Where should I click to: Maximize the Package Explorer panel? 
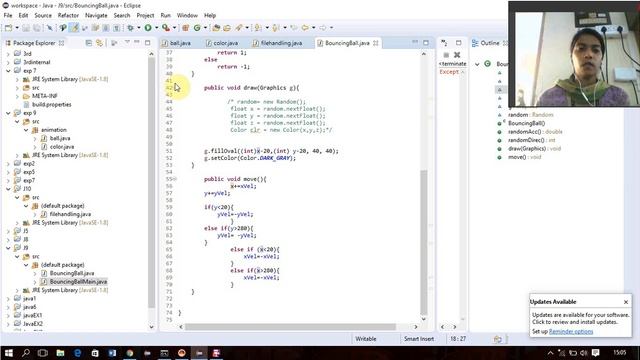pyautogui.click(x=147, y=42)
